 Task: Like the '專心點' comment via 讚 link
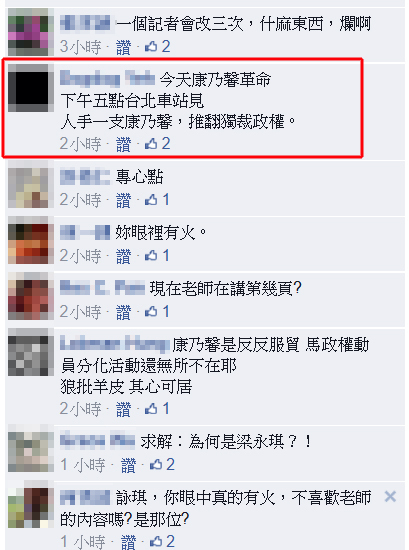[123, 200]
